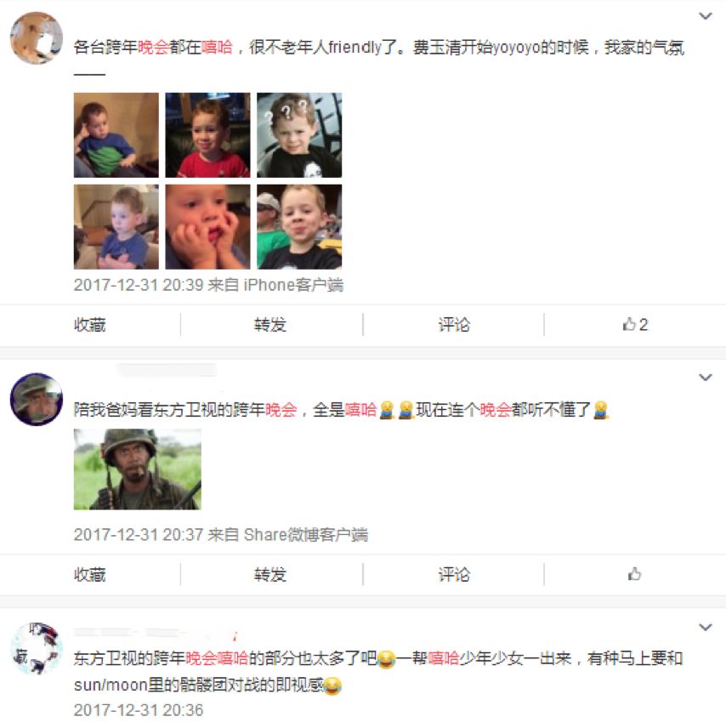726x728 pixels.
Task: Click the iPhone客户端 source link
Action: [293, 285]
